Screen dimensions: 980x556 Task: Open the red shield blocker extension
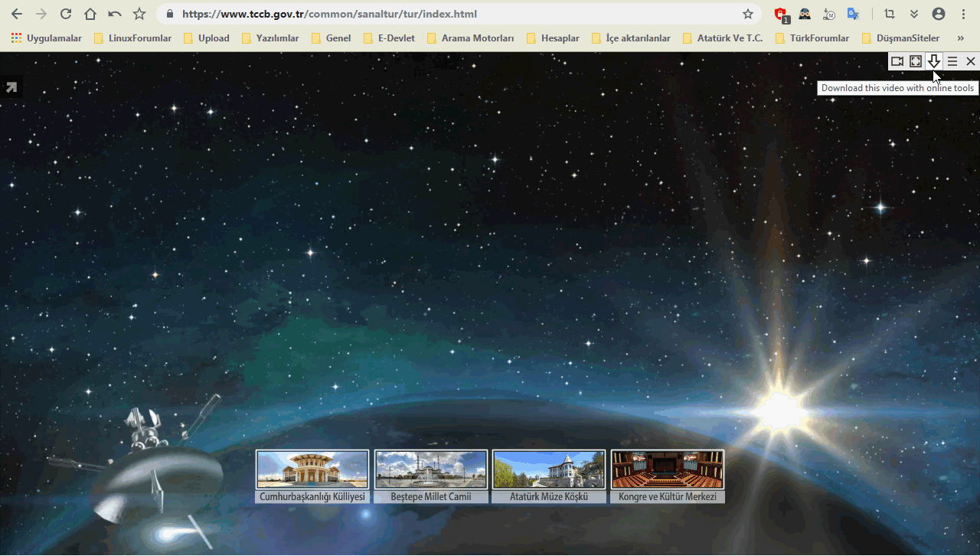click(x=780, y=14)
